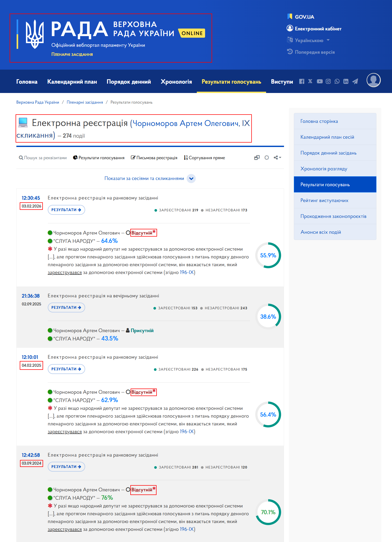The image size is (392, 542).
Task: Open Календарний план сесій in sidebar
Action: 335,137
